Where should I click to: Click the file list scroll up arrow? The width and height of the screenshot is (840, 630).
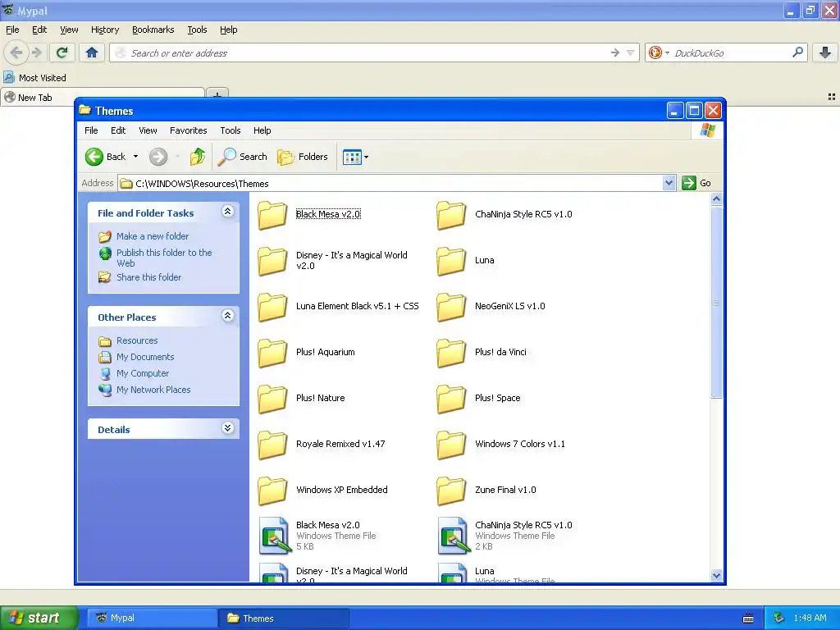tap(716, 199)
